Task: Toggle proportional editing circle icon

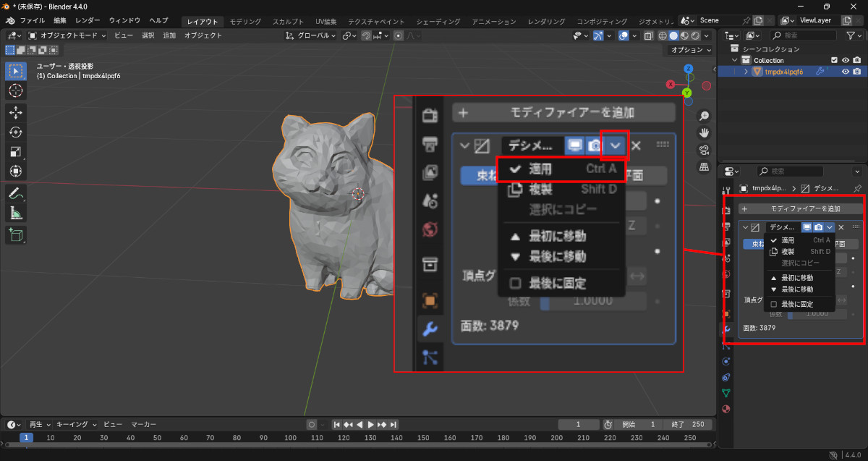Action: point(399,35)
